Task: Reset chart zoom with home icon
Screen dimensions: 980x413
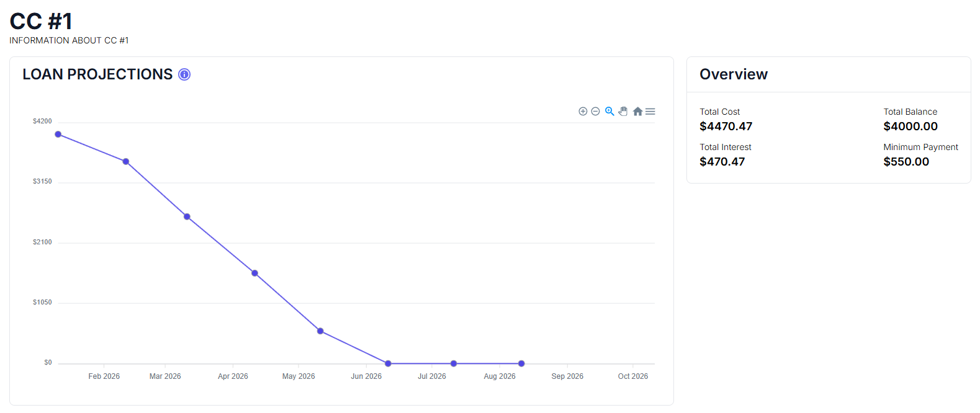Action: pos(637,112)
